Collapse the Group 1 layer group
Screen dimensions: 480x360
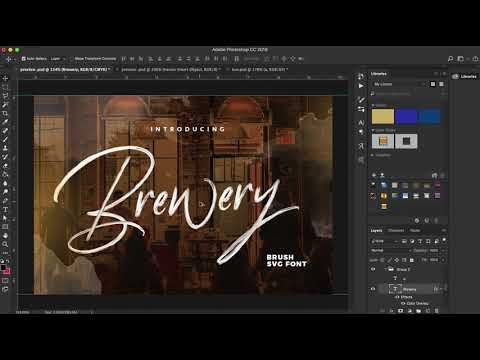tap(385, 269)
